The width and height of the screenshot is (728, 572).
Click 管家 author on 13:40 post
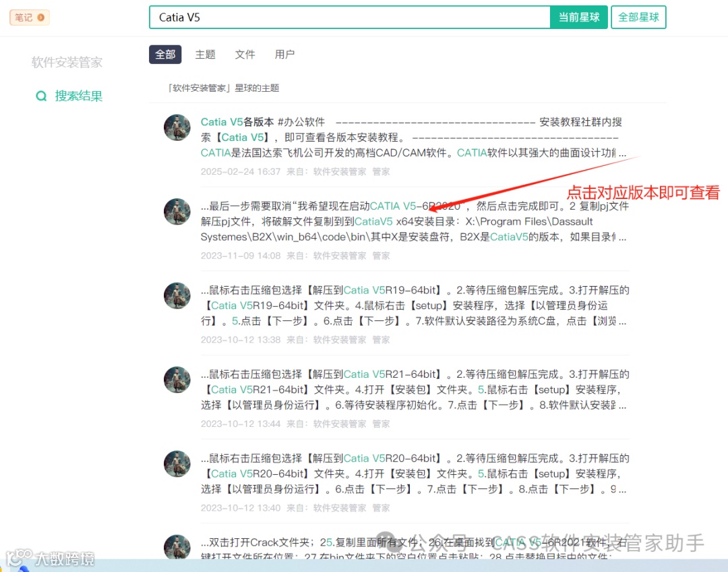[381, 509]
